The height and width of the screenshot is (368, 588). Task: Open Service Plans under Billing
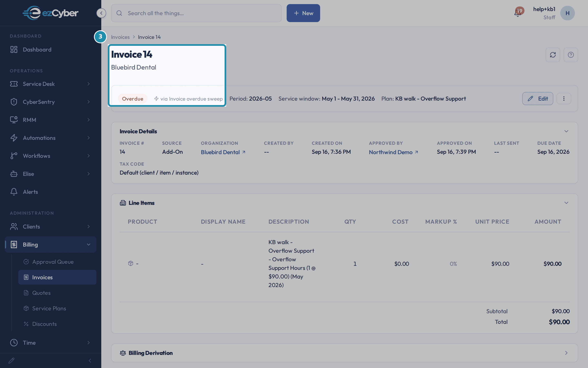click(57, 308)
